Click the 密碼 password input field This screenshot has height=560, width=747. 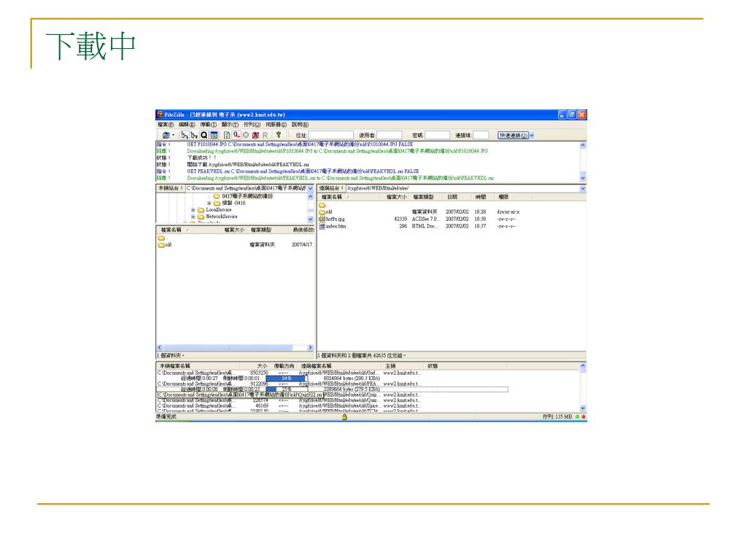[438, 135]
